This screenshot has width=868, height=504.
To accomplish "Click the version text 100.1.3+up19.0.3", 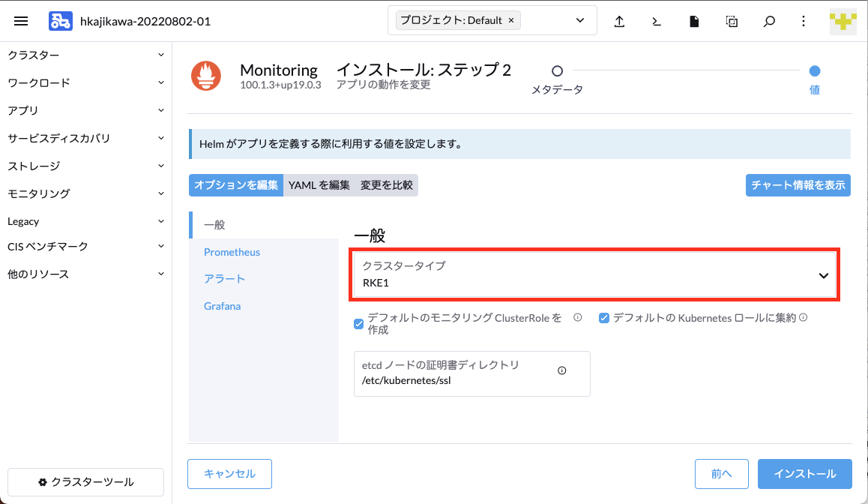I will point(280,85).
